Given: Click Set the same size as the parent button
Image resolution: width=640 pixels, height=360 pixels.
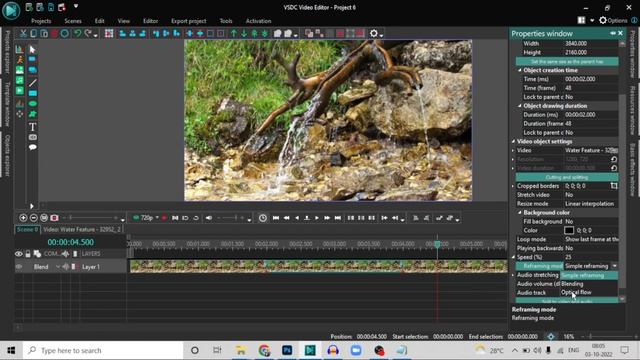Looking at the screenshot, I should click(567, 62).
